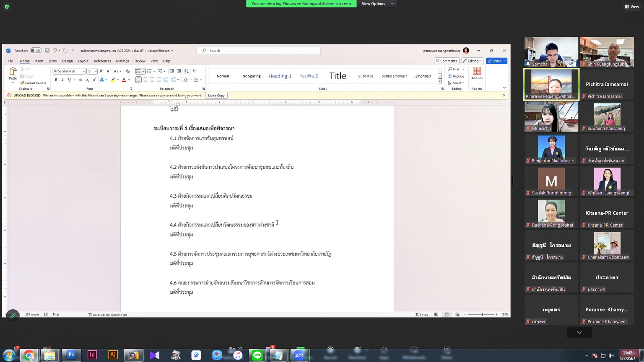The height and width of the screenshot is (362, 644).
Task: Open the Change Case Aa dropdown
Action: 117,71
